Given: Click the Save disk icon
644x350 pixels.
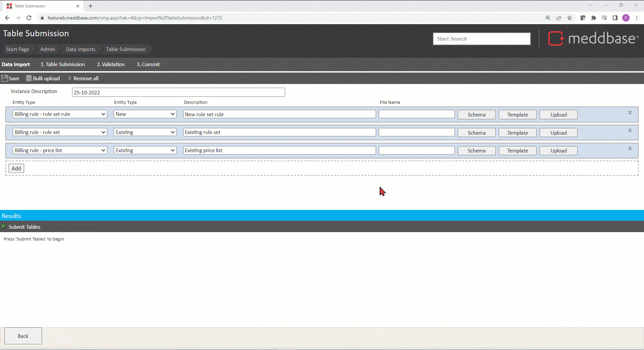Looking at the screenshot, I should coord(5,79).
